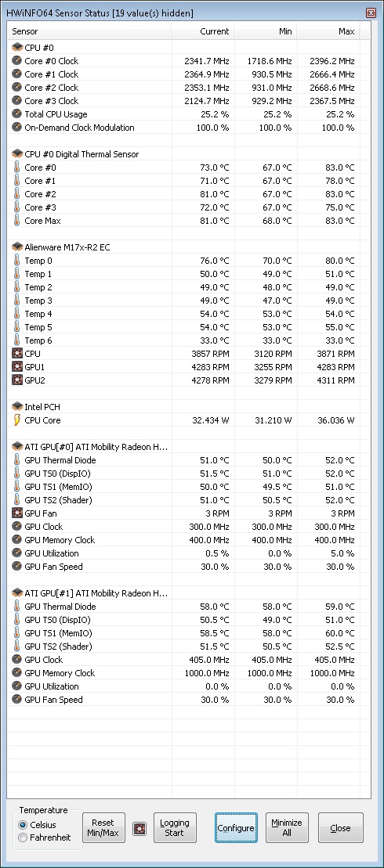Click the Alienware M17x-R2 EC chip icon
Screen dimensions: 384x868
[x=16, y=247]
